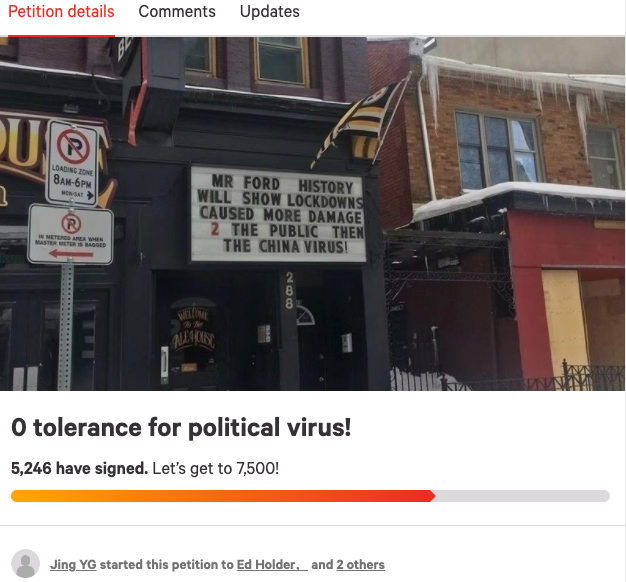The image size is (626, 582).
Task: Show the 2 others recipients link
Action: 361,564
